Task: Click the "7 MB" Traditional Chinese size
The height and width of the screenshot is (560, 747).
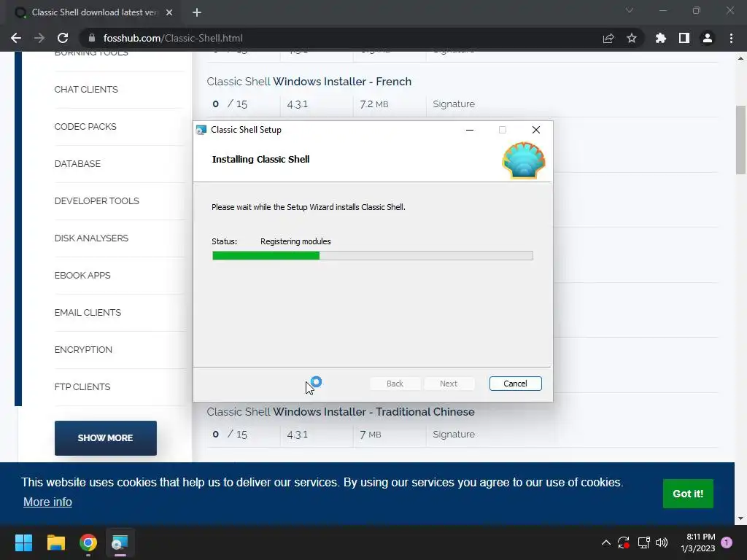Action: (370, 435)
